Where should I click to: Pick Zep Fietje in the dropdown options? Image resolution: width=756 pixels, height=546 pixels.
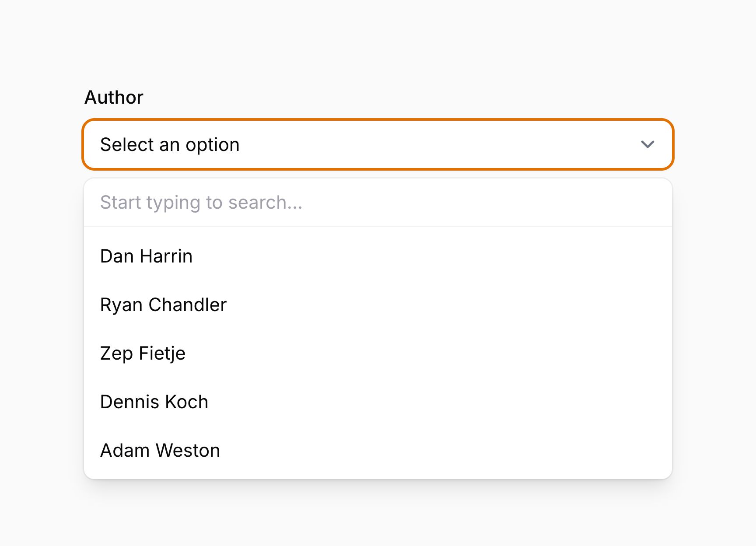pyautogui.click(x=143, y=353)
